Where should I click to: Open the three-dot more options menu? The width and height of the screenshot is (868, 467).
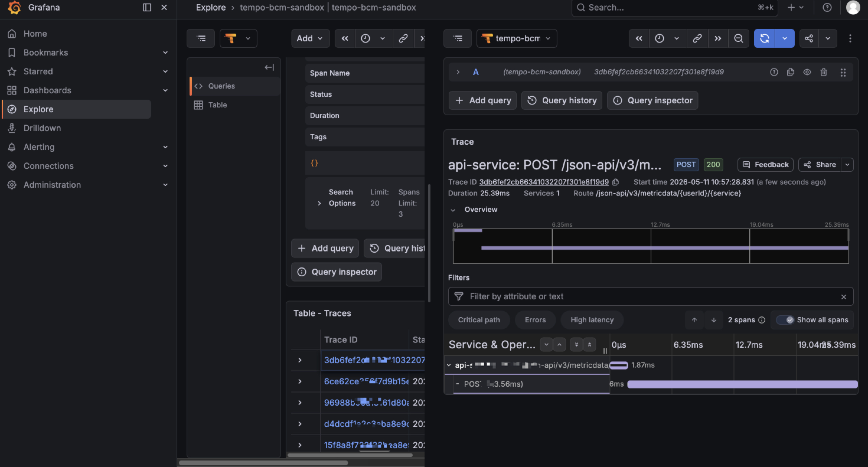(850, 38)
